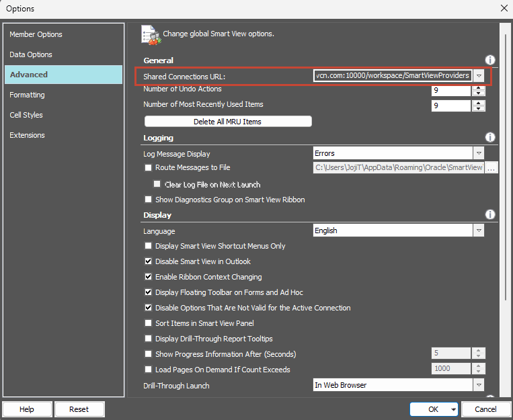Switch to Extensions page
This screenshot has height=420, width=513.
63,135
